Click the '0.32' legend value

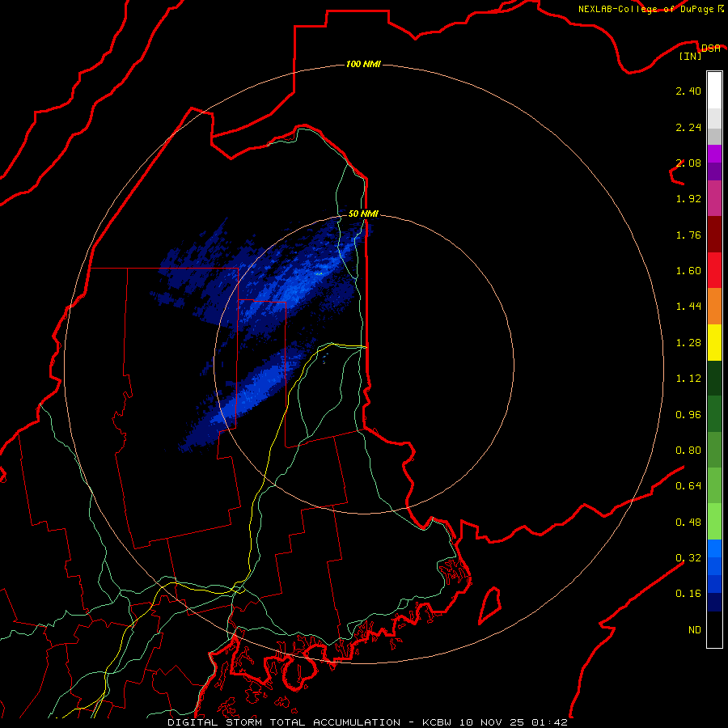click(688, 558)
